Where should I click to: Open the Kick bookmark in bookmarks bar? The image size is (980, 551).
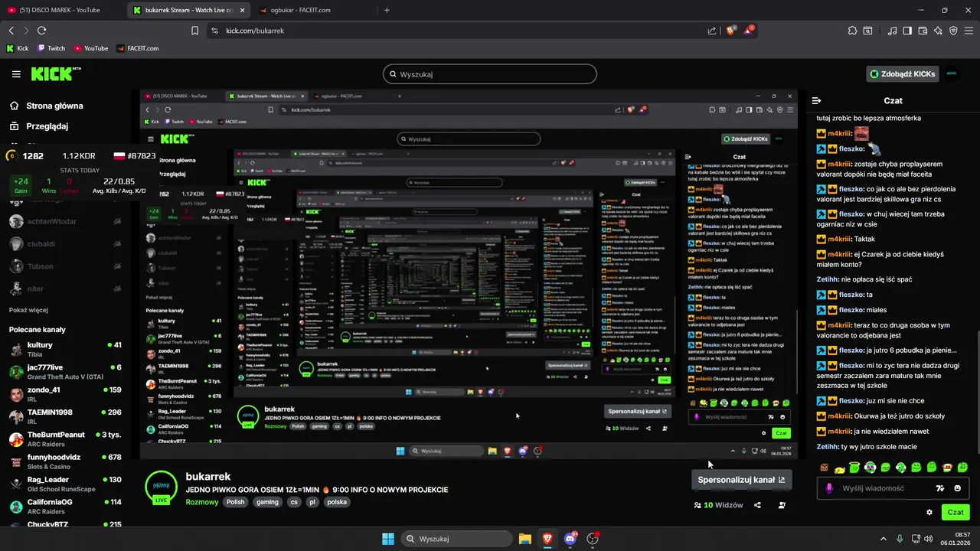18,48
